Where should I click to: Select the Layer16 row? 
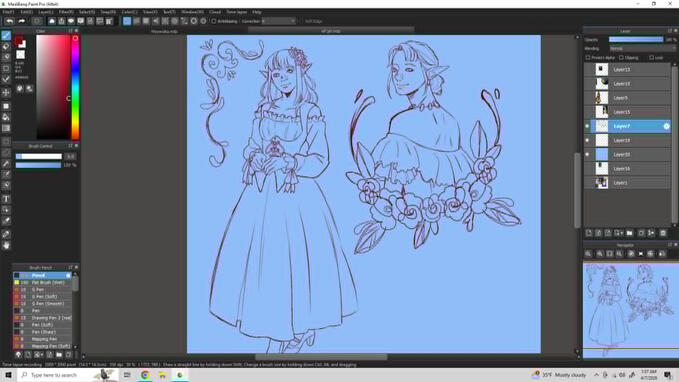click(x=627, y=168)
